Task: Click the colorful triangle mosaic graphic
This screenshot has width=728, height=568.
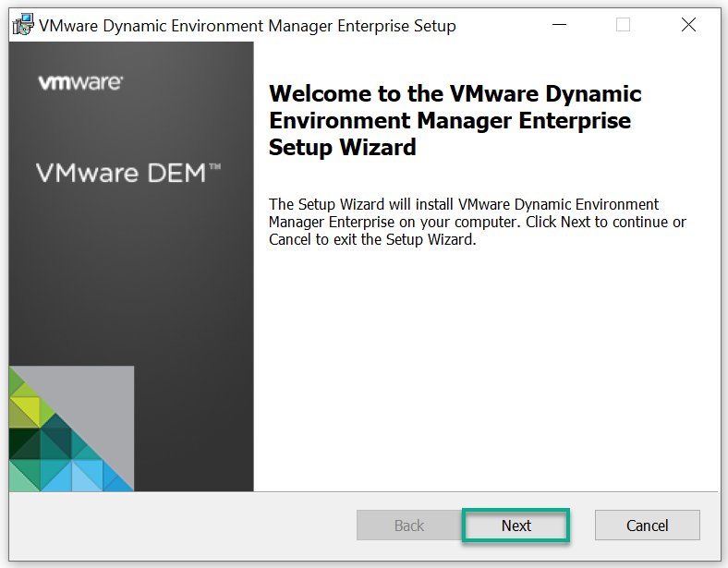Action: (57, 445)
